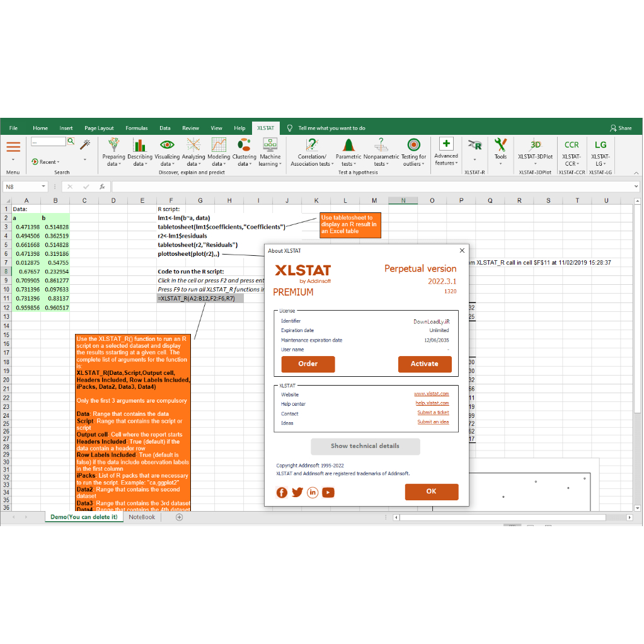Click the Submit an idea link
Viewport: 644px width, 644px height.
coord(433,422)
